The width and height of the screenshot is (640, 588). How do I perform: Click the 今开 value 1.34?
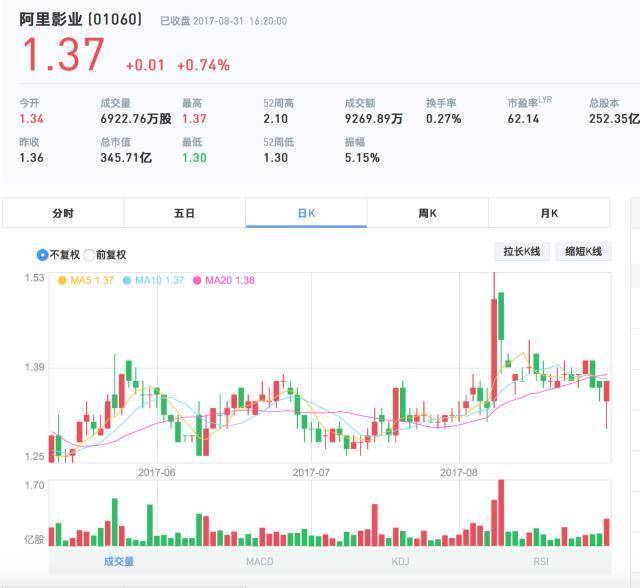click(31, 119)
